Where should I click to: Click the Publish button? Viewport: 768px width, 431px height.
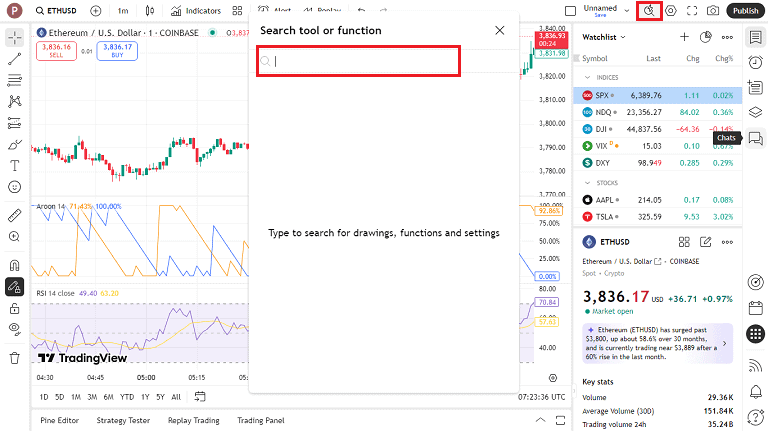(x=745, y=11)
